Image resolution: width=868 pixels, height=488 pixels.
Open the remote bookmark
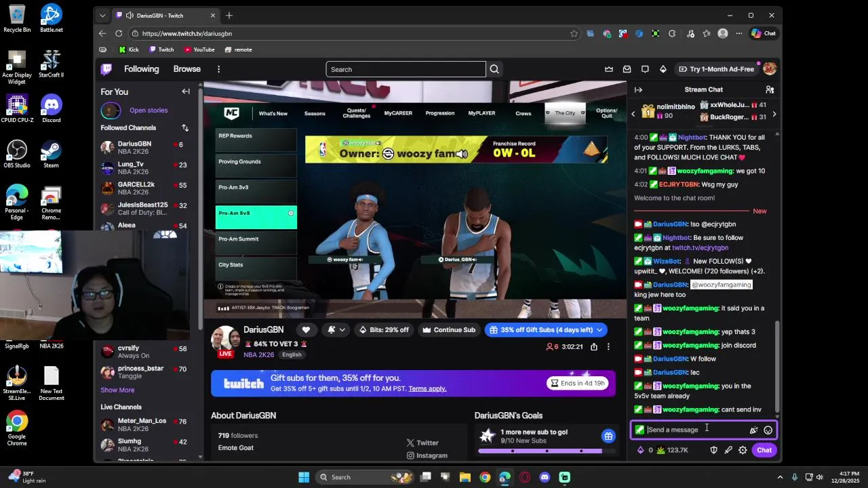point(238,49)
